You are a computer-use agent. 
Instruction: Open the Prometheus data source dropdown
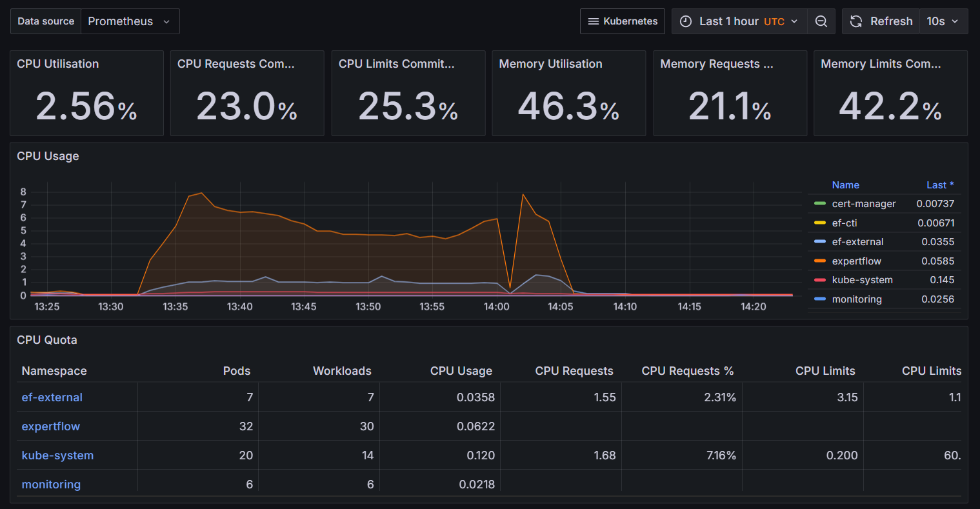click(x=129, y=21)
